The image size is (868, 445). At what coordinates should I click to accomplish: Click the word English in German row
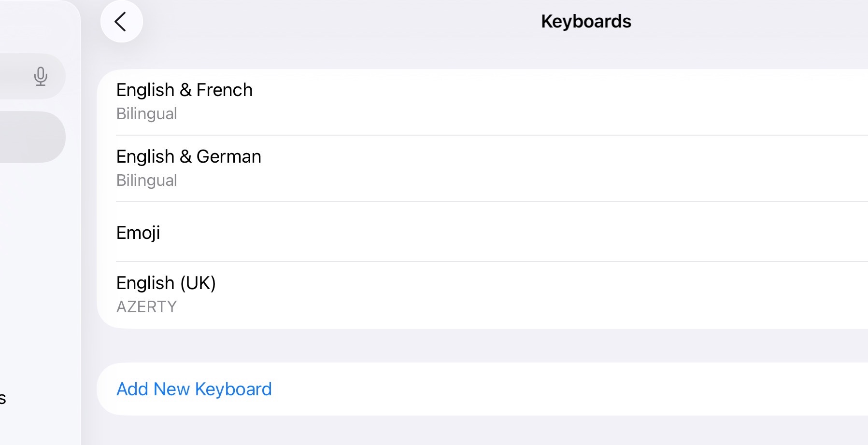pyautogui.click(x=145, y=157)
